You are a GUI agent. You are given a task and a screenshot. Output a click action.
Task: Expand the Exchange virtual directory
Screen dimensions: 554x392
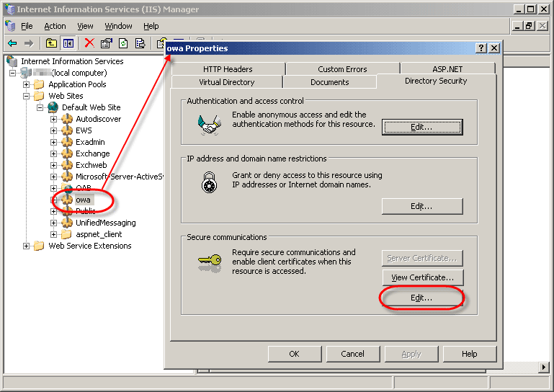click(54, 153)
